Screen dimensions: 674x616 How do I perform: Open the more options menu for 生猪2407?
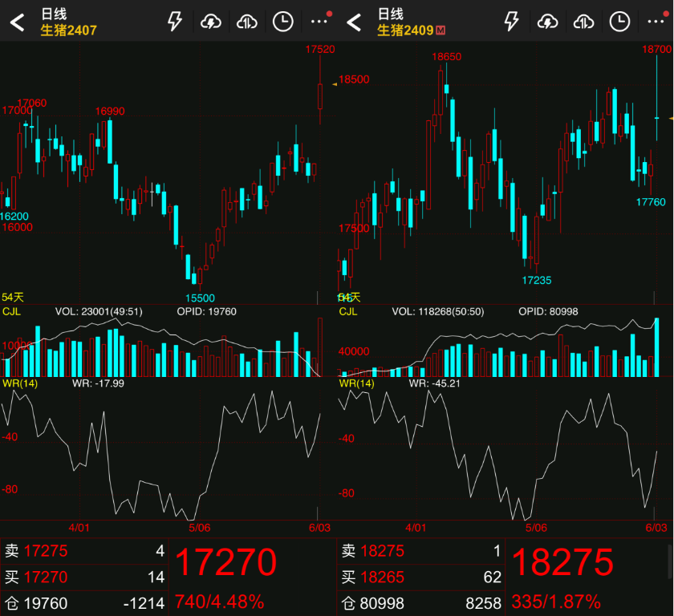(x=319, y=22)
